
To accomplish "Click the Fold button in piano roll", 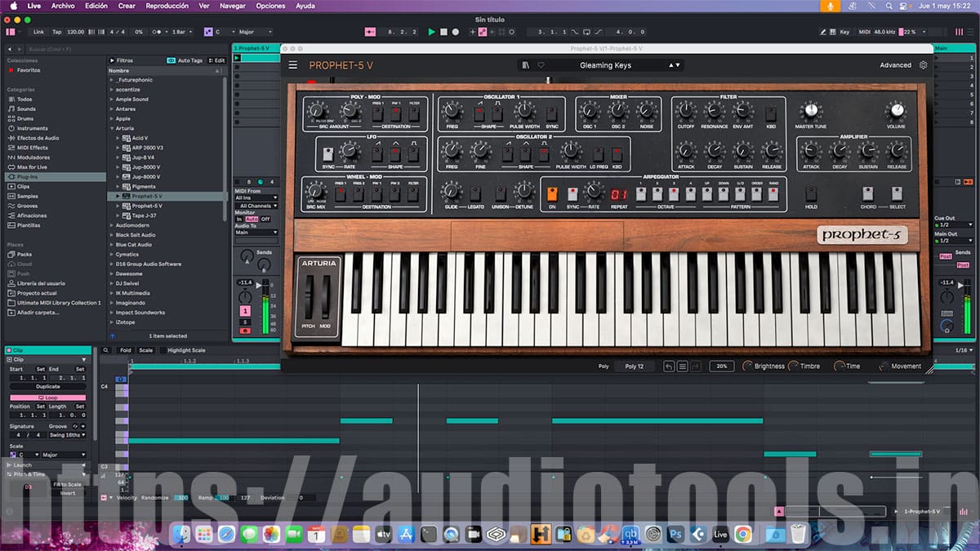I will click(x=125, y=350).
